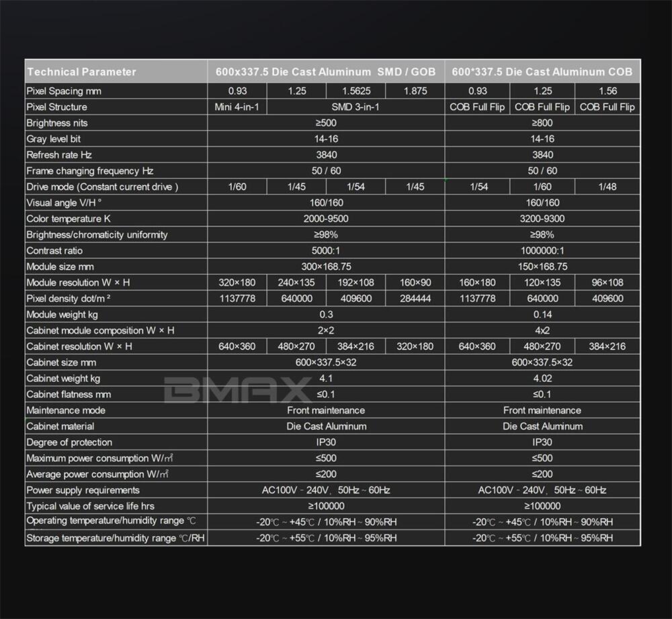The height and width of the screenshot is (619, 672).
Task: Click the SMD 3-in-1 cell
Action: pos(355,107)
